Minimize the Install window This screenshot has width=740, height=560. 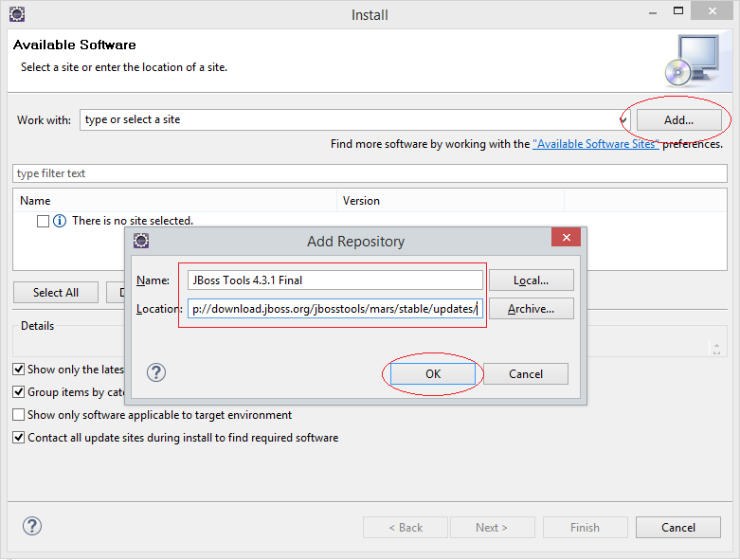[x=653, y=12]
